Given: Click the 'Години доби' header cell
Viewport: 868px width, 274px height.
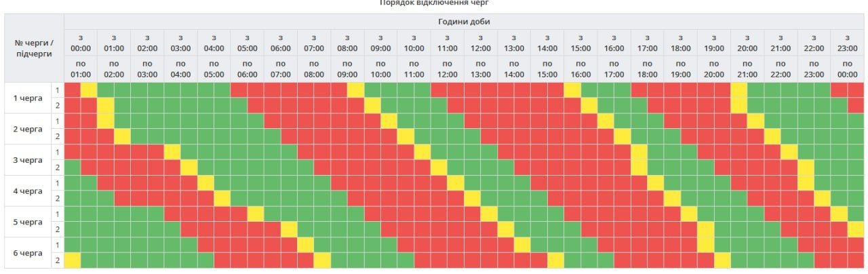Looking at the screenshot, I should (x=464, y=22).
